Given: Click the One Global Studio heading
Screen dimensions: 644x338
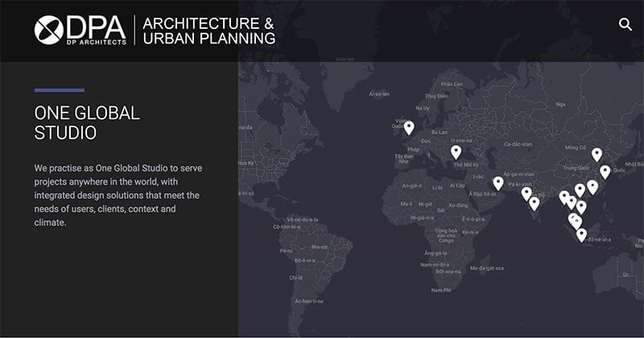Looking at the screenshot, I should (x=87, y=122).
